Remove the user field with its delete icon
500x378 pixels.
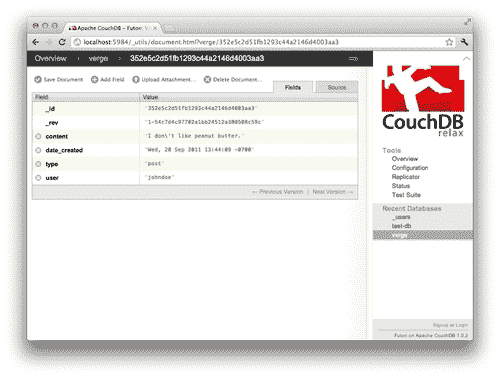38,178
